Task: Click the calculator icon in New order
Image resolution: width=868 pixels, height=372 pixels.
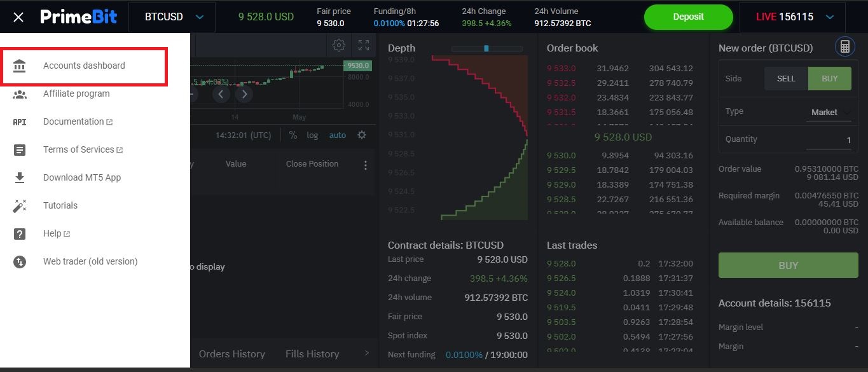Action: click(x=844, y=47)
